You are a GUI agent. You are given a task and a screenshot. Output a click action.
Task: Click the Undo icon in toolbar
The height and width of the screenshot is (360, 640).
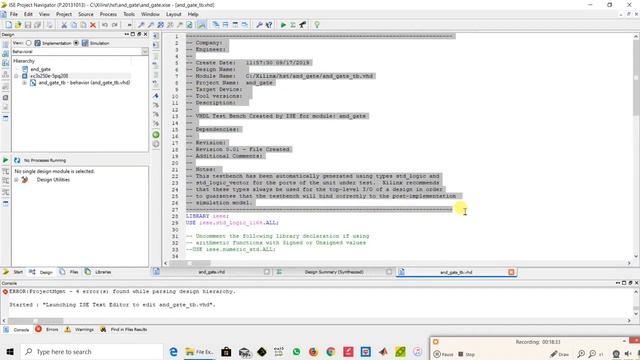(105, 25)
